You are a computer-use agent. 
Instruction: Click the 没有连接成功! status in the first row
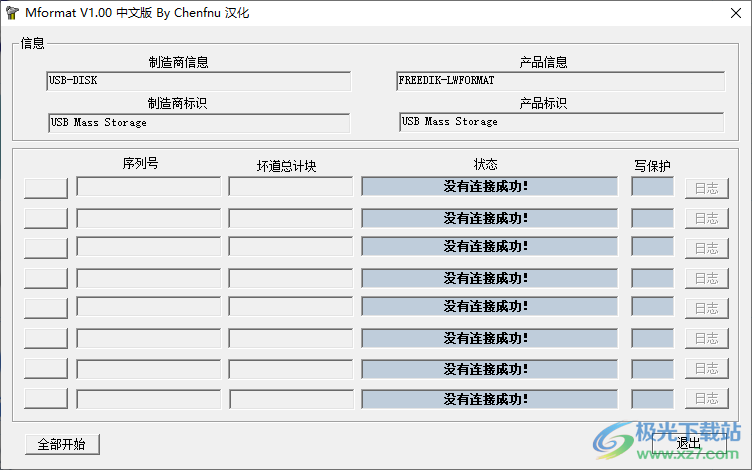(x=490, y=187)
